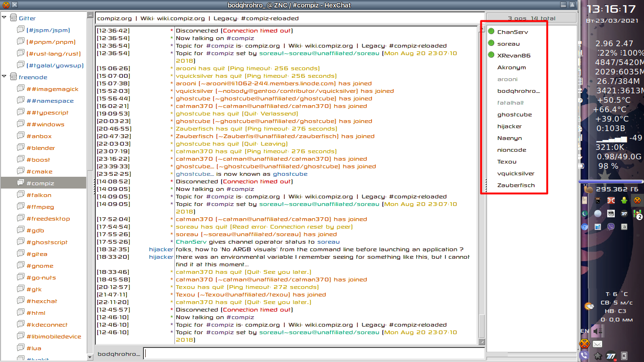The height and width of the screenshot is (362, 644).
Task: Click the Gitter server icon in the tree
Action: tap(13, 18)
